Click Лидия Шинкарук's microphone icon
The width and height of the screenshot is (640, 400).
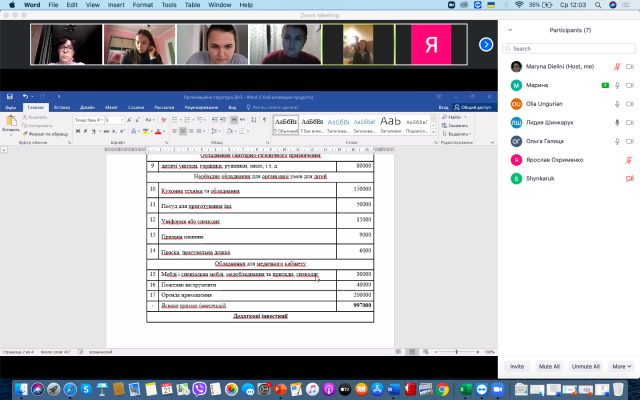click(x=617, y=122)
